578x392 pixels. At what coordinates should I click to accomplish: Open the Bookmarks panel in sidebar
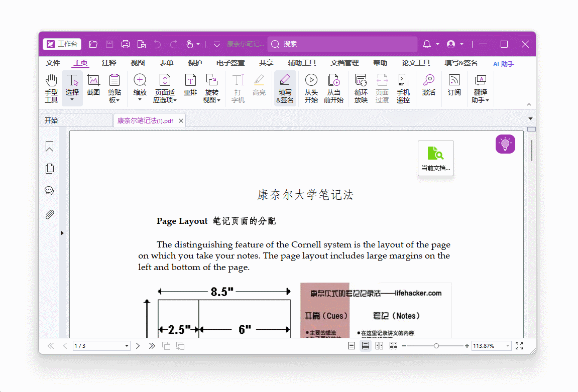[x=49, y=146]
